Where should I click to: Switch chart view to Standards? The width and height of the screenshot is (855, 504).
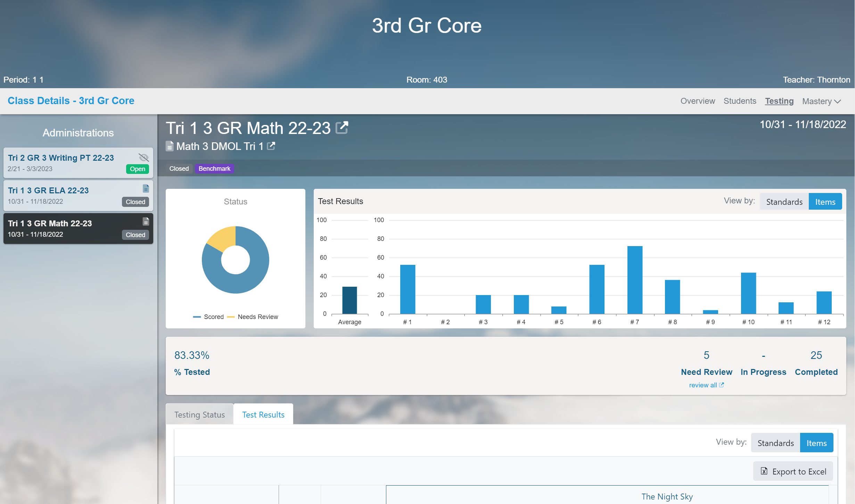click(784, 202)
